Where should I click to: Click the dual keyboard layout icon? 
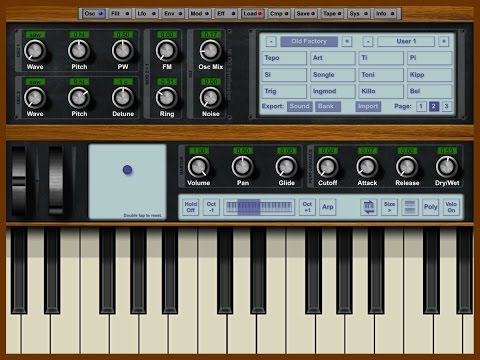pyautogui.click(x=410, y=207)
